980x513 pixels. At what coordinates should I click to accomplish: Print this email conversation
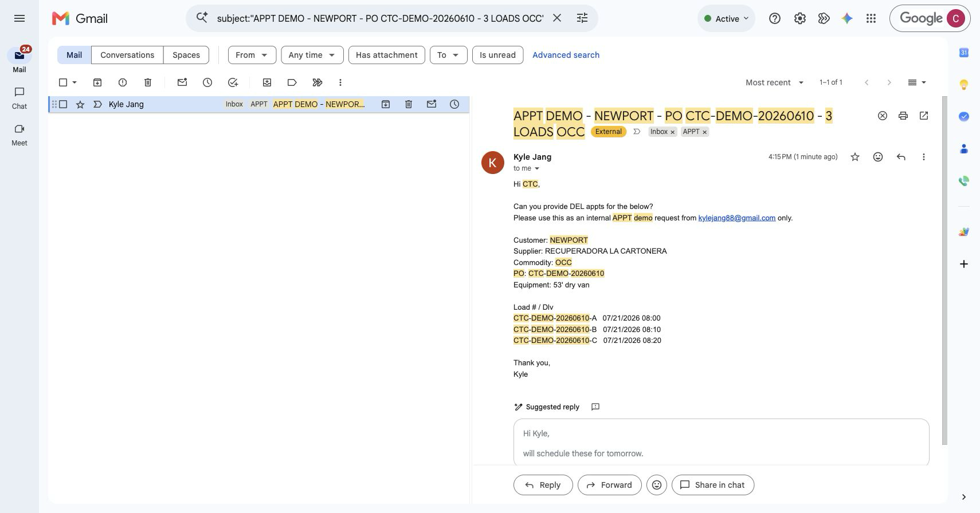pyautogui.click(x=903, y=116)
